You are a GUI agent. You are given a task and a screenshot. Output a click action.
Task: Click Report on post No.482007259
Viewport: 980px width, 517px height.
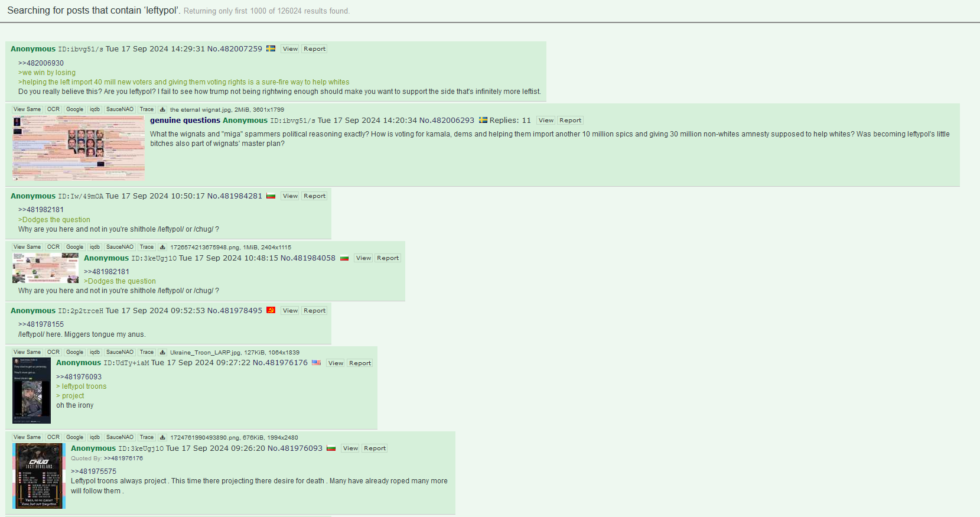coord(314,49)
